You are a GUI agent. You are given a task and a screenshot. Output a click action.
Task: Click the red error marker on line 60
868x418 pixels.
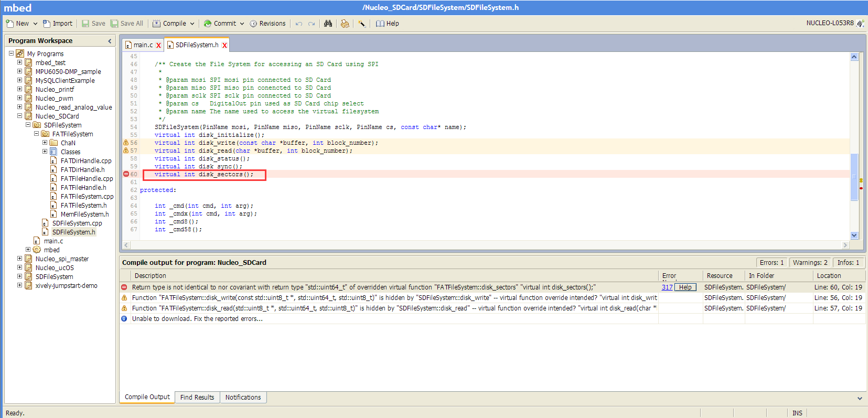click(x=126, y=174)
